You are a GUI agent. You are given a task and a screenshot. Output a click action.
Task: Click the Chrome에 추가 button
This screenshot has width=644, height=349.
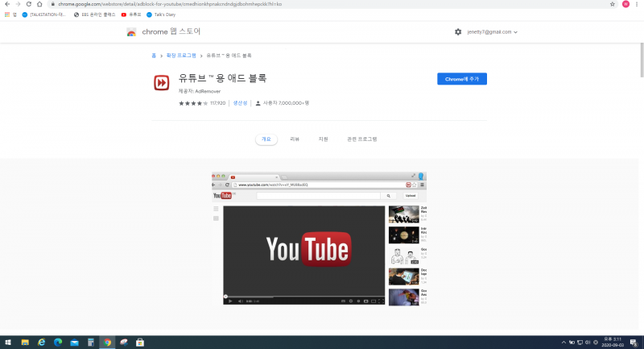pos(462,79)
